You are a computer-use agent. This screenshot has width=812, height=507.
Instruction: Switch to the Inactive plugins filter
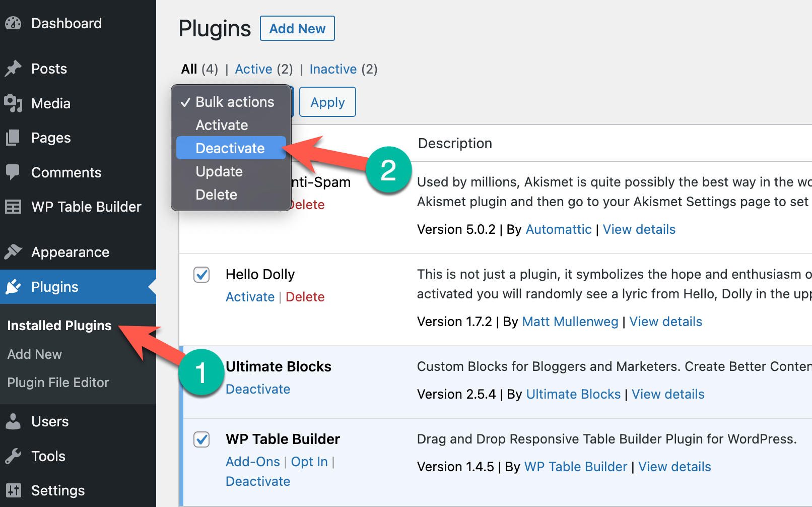pos(333,69)
